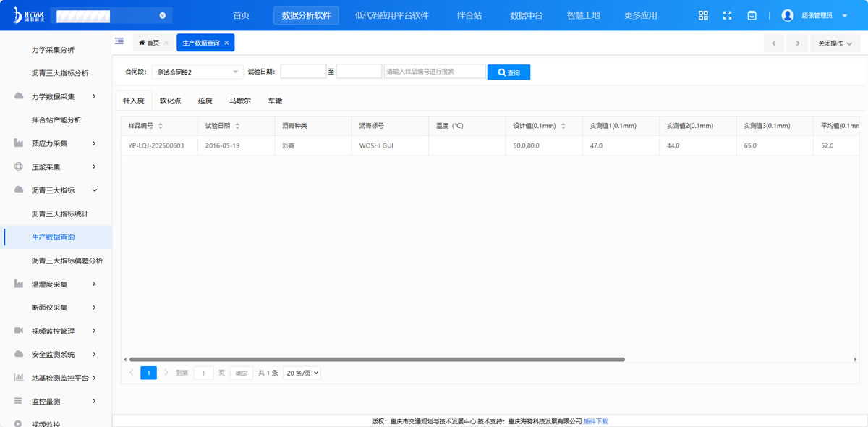
Task: Click the 插件下载 link in footer
Action: (x=596, y=421)
